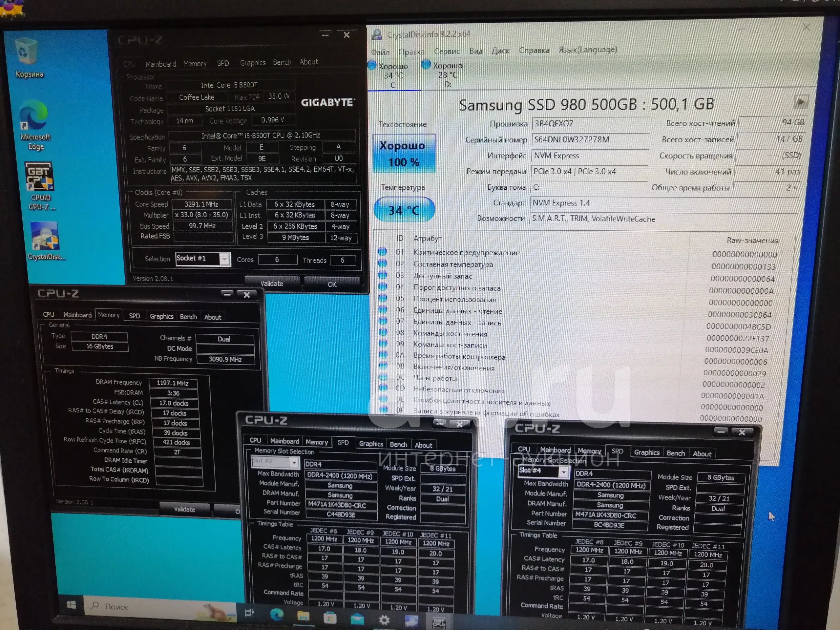
Task: Click the Raw-значения column header
Action: tap(752, 241)
